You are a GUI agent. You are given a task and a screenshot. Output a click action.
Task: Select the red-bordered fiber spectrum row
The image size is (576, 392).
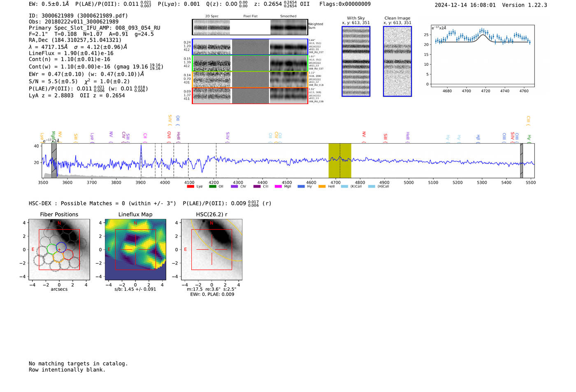tap(250, 95)
